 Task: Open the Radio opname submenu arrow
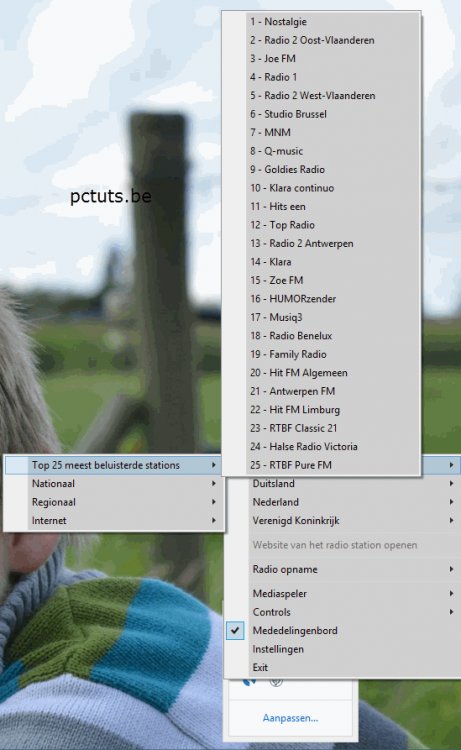(x=451, y=569)
